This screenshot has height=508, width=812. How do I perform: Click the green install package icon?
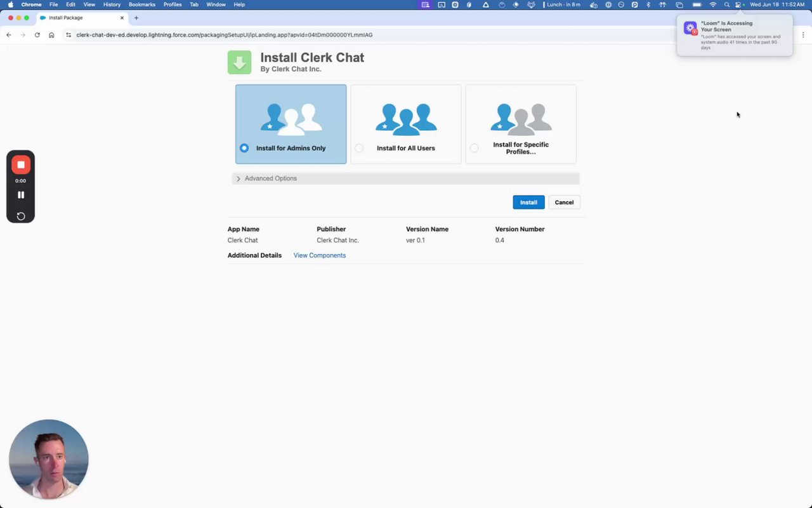(x=239, y=62)
